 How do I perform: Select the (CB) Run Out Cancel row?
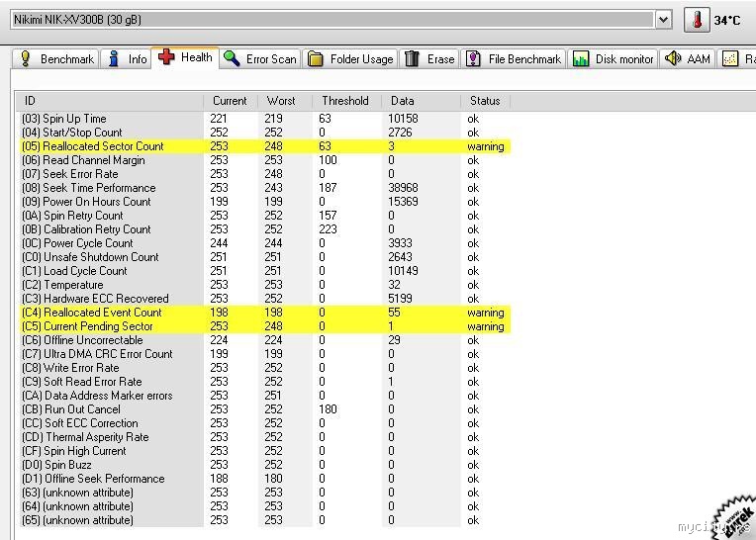264,409
